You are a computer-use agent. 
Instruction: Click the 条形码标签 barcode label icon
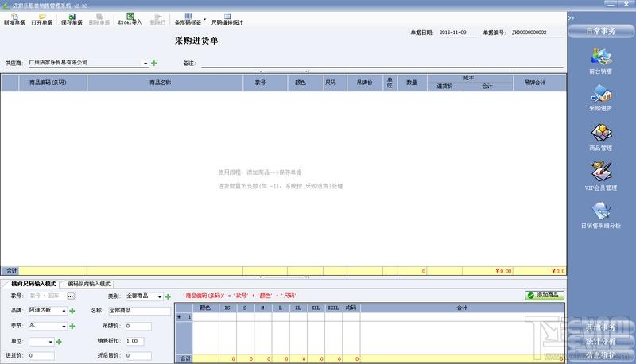click(x=188, y=19)
